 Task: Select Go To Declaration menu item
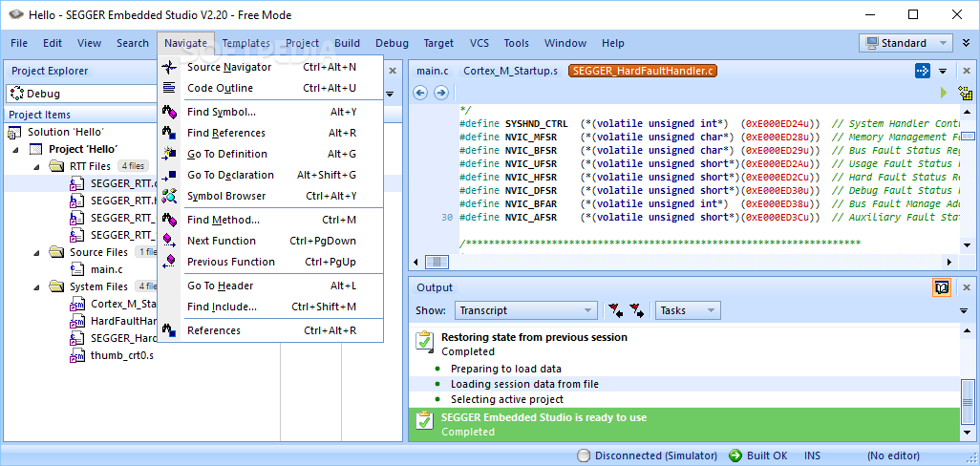point(270,175)
